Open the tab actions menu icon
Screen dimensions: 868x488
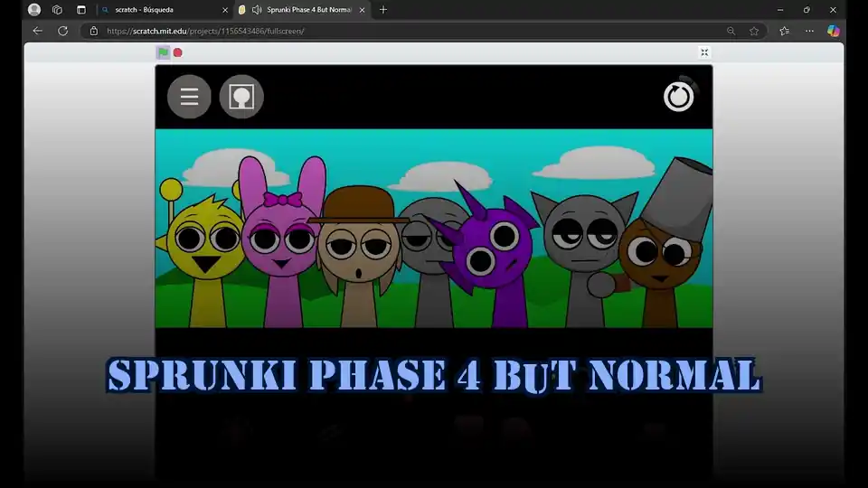pyautogui.click(x=81, y=10)
